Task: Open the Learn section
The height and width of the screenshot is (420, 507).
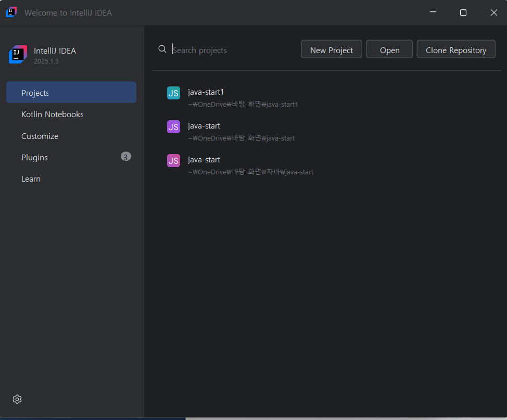Action: click(x=71, y=179)
